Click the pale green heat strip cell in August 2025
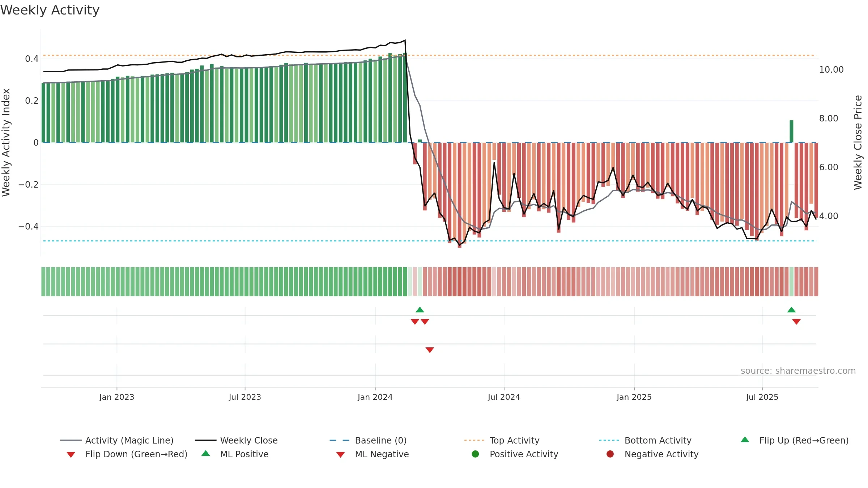 point(791,282)
